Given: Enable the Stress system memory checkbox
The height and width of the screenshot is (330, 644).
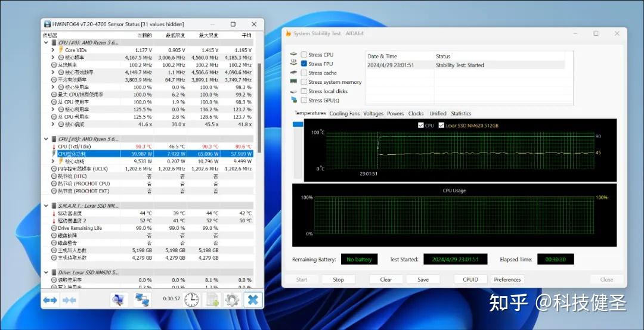Looking at the screenshot, I should click(x=304, y=82).
